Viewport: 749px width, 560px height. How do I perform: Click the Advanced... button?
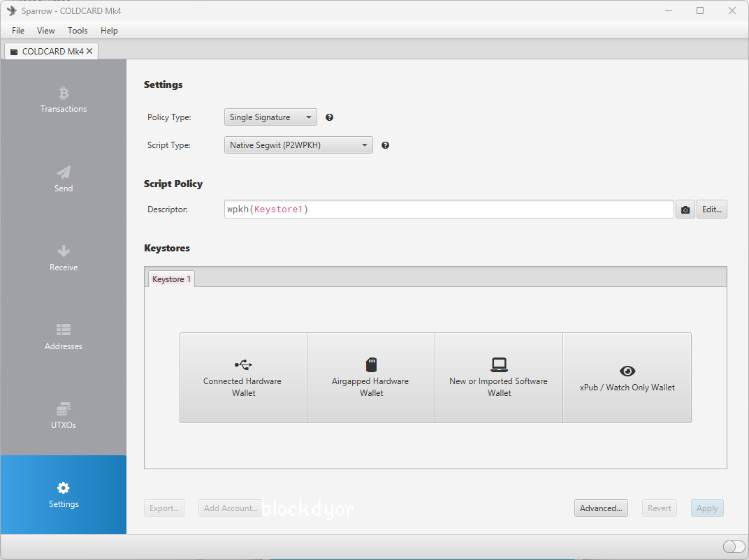[x=601, y=508]
